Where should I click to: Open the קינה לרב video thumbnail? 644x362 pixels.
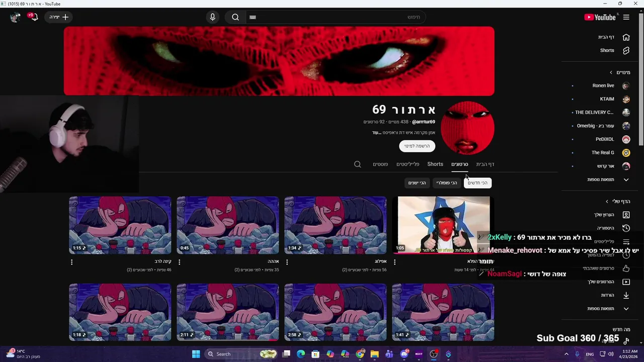coord(120,225)
